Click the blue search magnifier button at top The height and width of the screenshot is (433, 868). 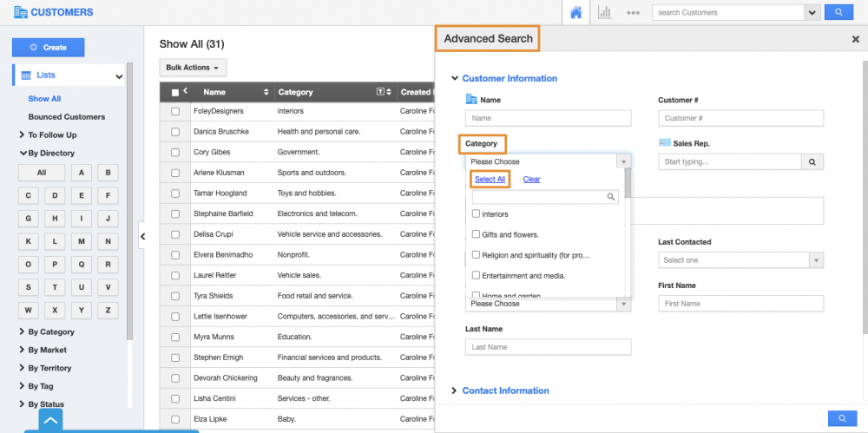[x=838, y=12]
